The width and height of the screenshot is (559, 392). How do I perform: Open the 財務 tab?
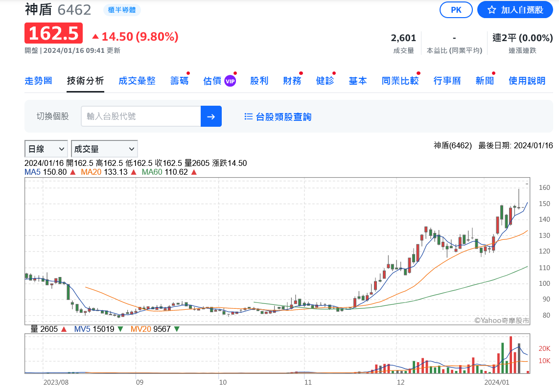(292, 81)
